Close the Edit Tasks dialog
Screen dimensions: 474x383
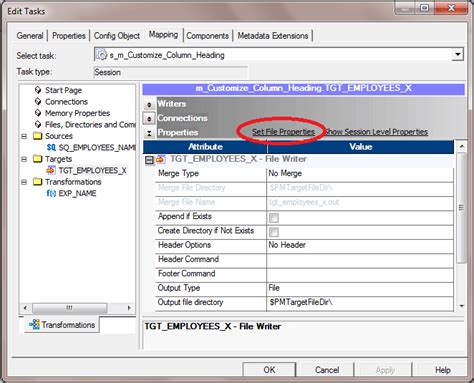(451, 7)
